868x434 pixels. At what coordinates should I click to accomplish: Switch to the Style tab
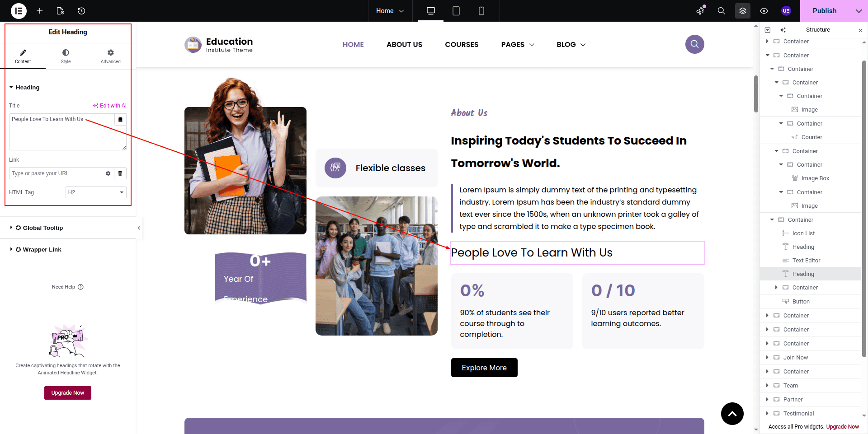point(66,56)
